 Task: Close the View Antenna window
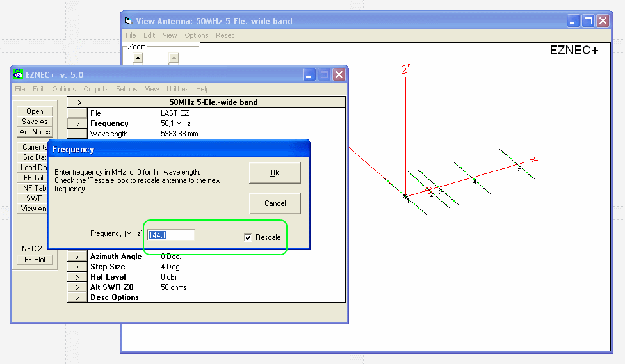[603, 20]
